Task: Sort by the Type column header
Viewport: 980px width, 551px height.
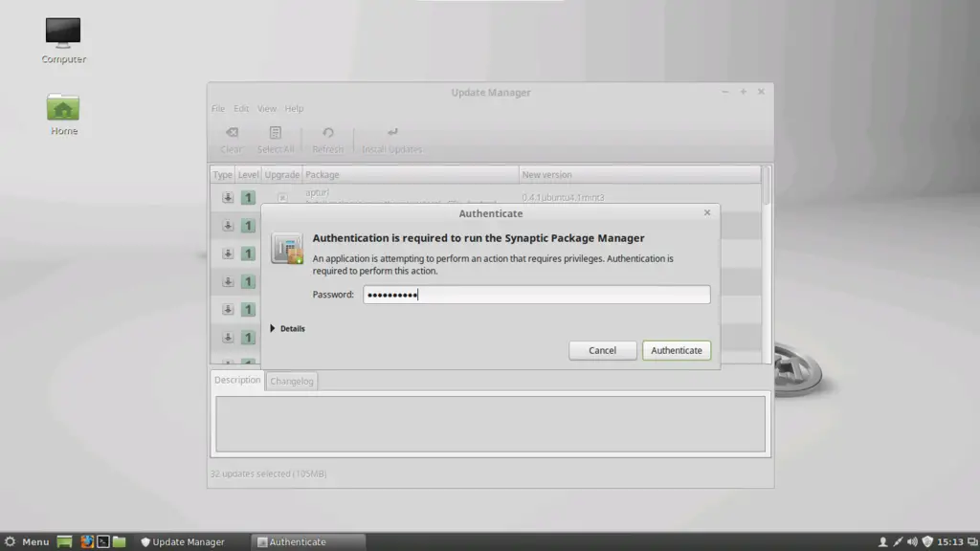Action: pyautogui.click(x=222, y=175)
